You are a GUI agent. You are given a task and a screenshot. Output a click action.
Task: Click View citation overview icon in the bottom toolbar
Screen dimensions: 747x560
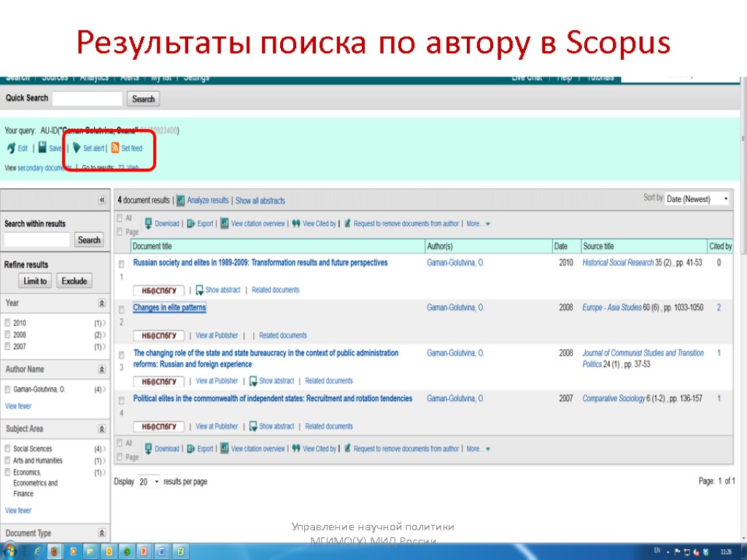(225, 448)
